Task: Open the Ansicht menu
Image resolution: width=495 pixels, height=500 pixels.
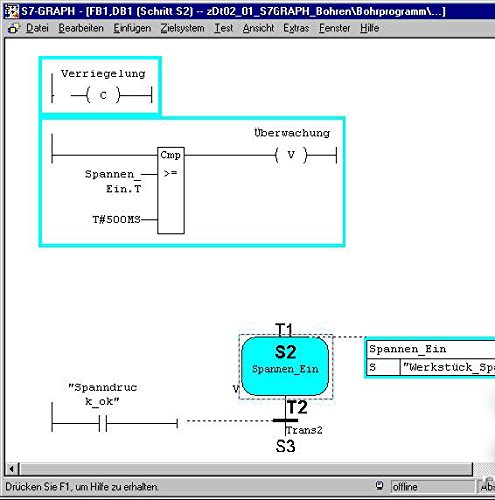Action: point(258,28)
